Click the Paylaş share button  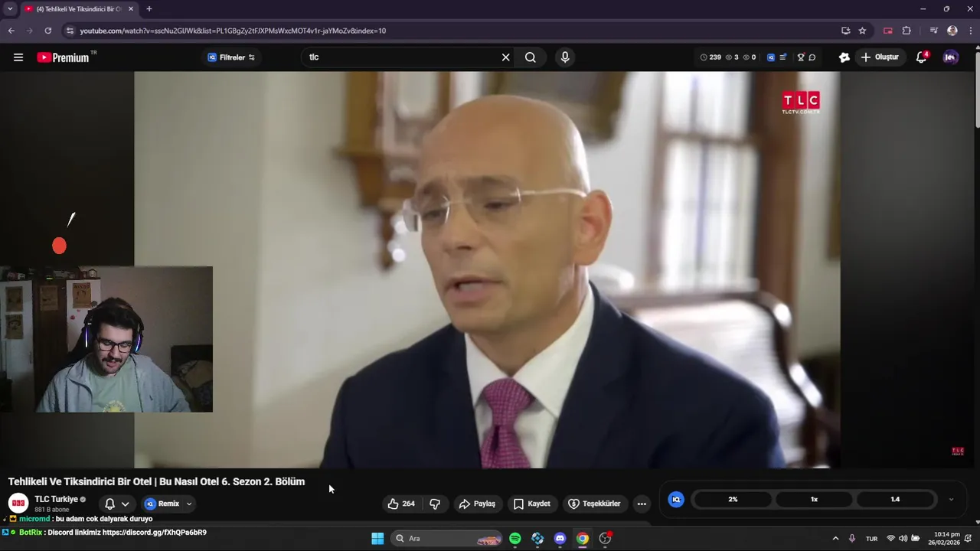477,504
